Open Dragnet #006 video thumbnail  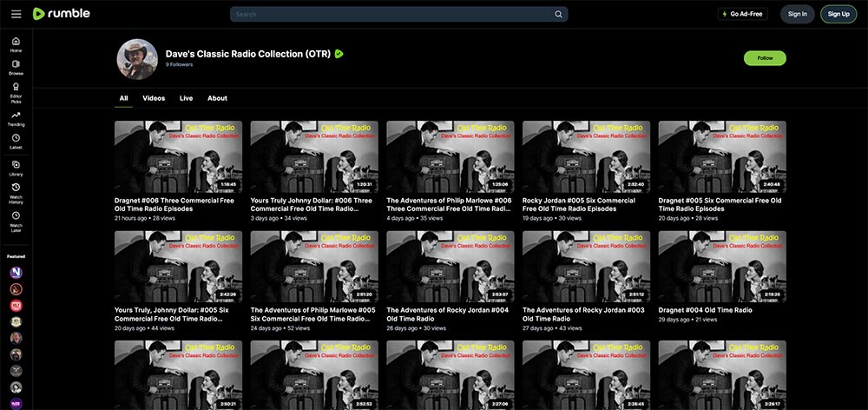(178, 157)
